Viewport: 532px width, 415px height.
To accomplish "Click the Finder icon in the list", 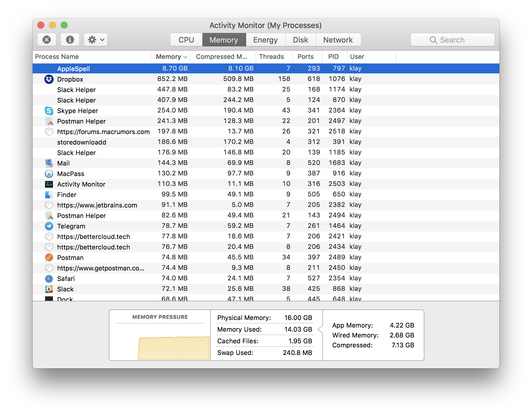I will pyautogui.click(x=49, y=194).
